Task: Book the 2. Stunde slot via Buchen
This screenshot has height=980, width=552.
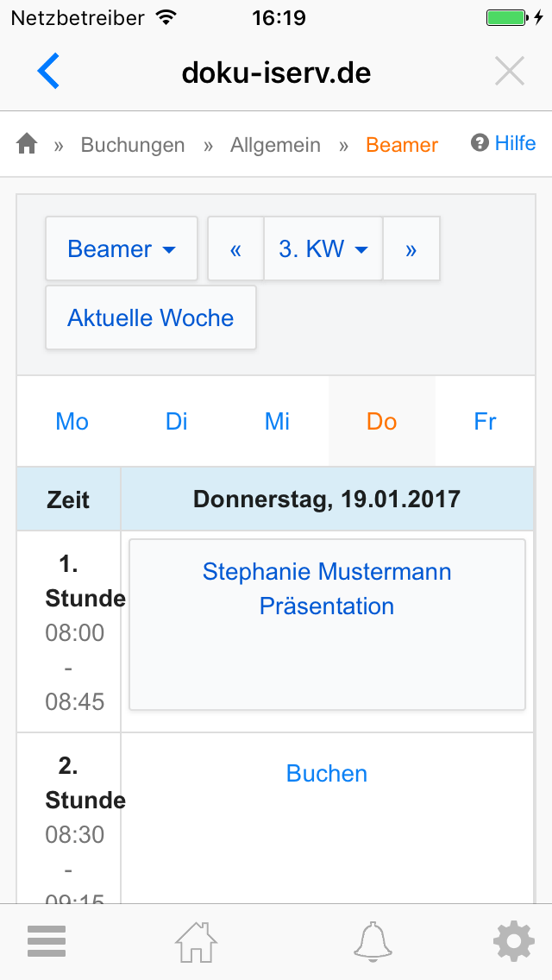Action: 326,774
